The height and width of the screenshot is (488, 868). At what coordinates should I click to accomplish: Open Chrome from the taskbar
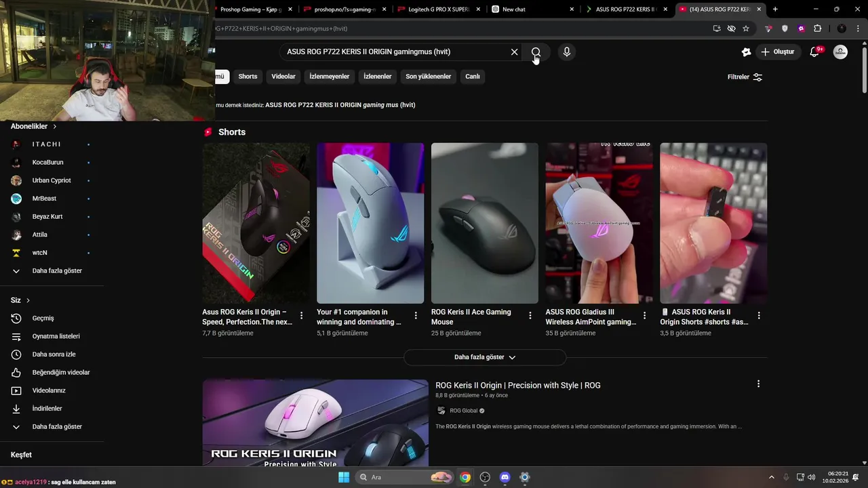[465, 477]
